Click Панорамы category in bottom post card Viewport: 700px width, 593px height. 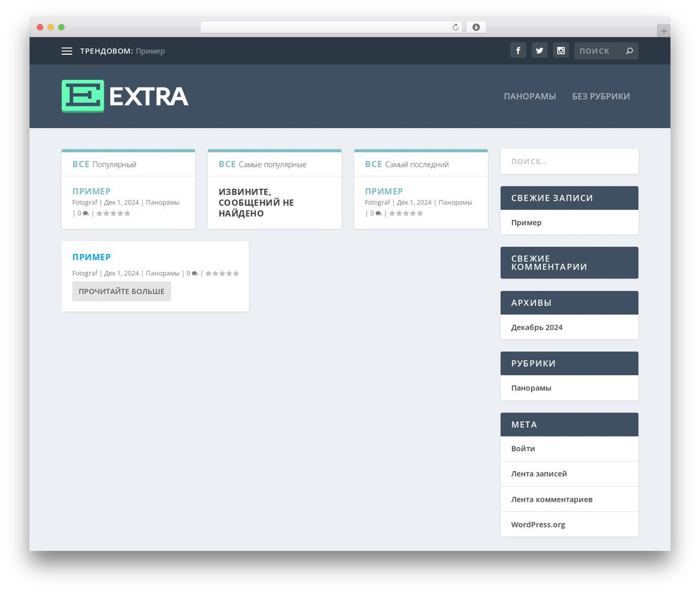click(162, 274)
